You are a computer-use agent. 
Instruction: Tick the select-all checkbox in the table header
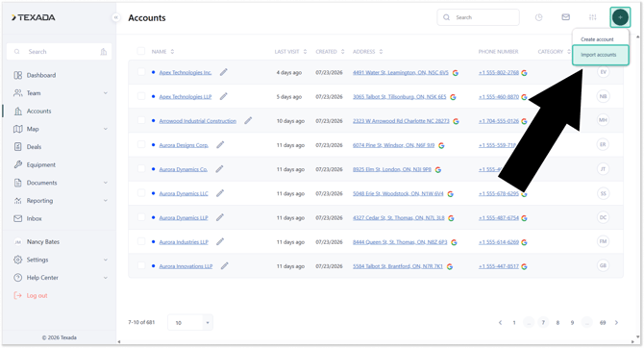tap(141, 51)
